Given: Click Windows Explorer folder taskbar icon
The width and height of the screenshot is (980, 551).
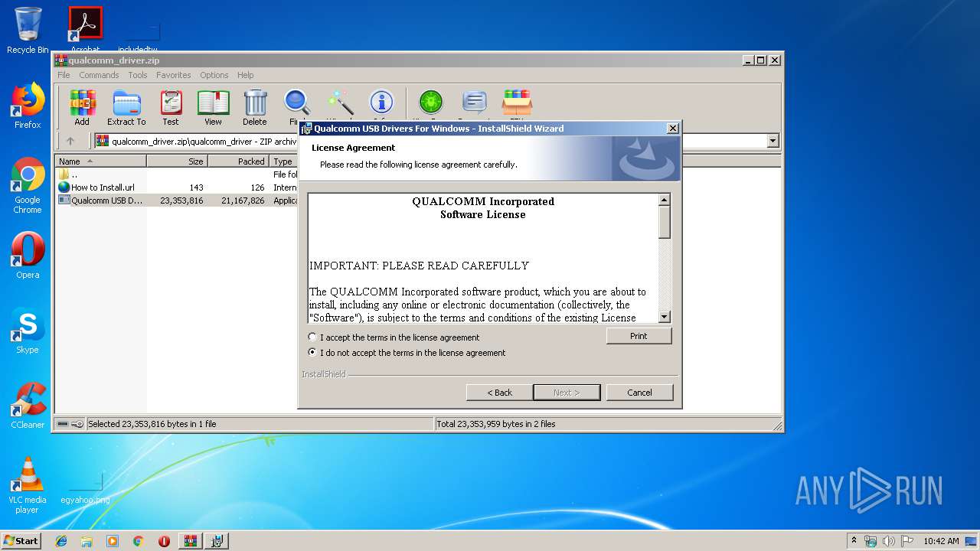Looking at the screenshot, I should tap(87, 541).
